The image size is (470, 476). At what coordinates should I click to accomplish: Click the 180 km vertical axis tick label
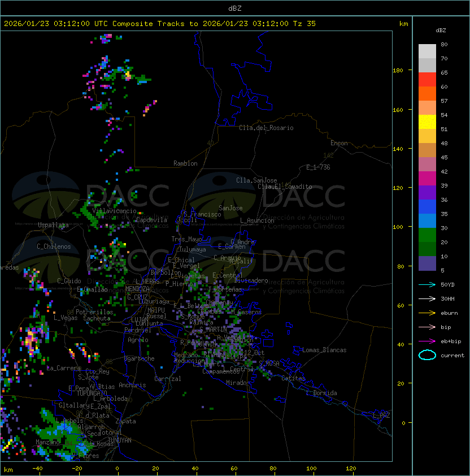point(398,71)
